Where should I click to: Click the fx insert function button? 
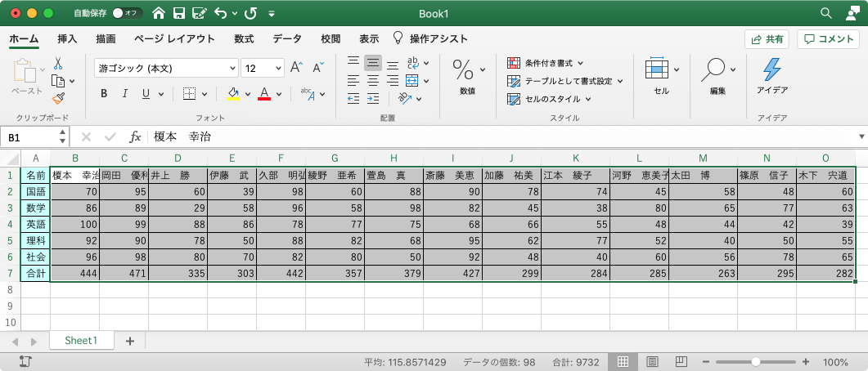point(135,136)
